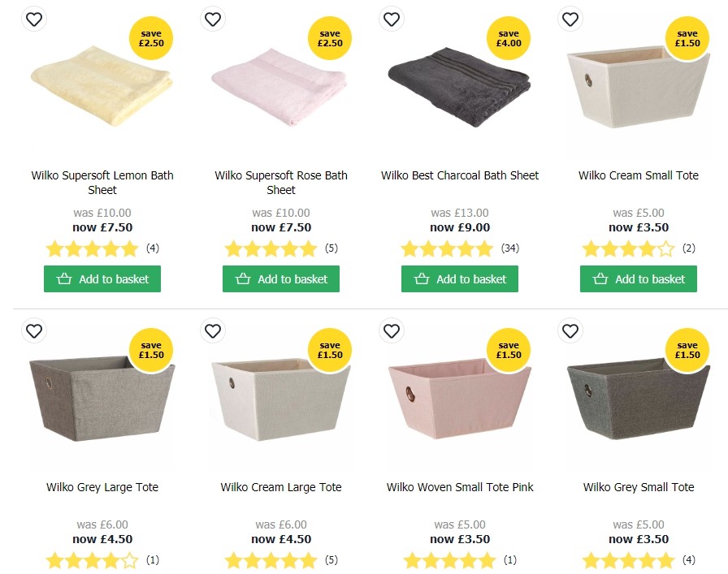
Task: Click the five-star rating under Grey Small Tote
Action: click(628, 560)
